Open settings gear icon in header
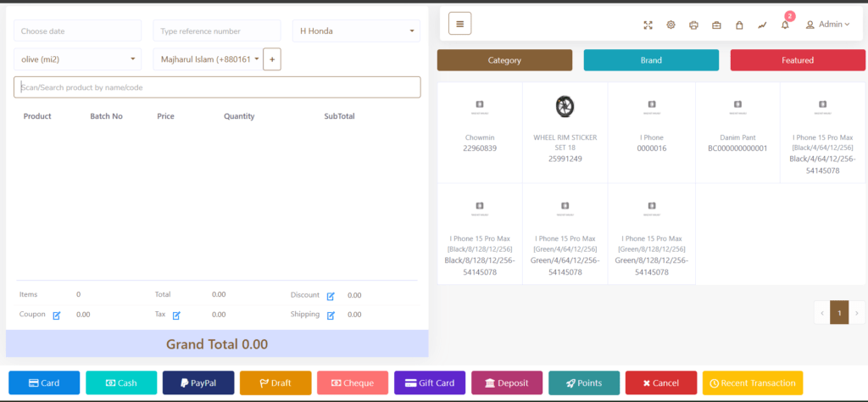868x402 pixels. (670, 25)
